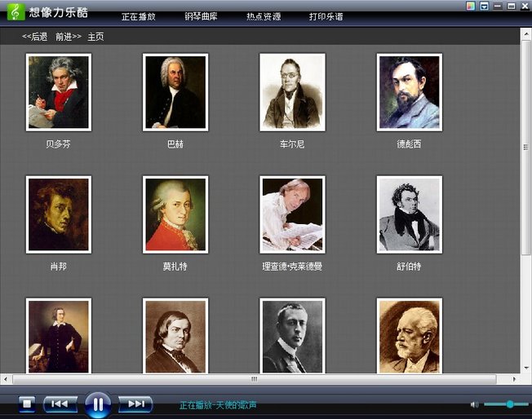Pause the current song
Screen dimensions: 532x419
coord(98,404)
